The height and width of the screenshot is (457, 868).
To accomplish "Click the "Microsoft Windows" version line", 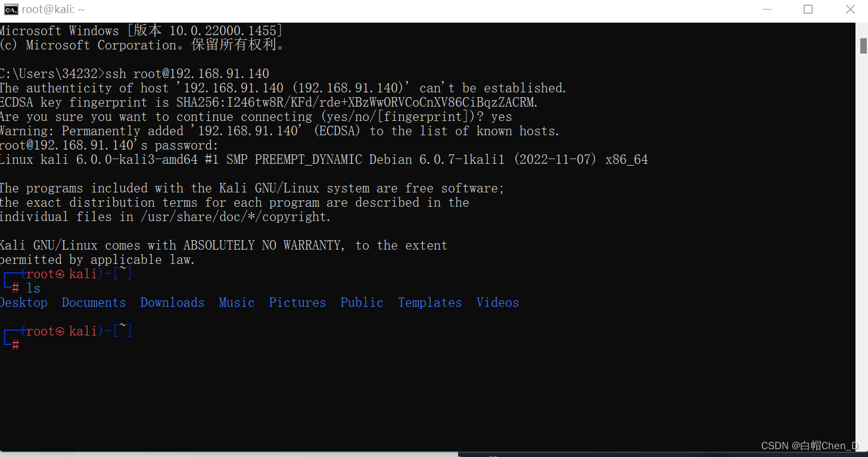I will 141,31.
